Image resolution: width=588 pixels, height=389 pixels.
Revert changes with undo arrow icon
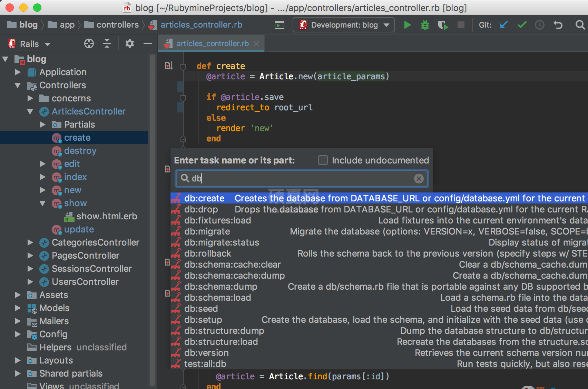pyautogui.click(x=558, y=25)
